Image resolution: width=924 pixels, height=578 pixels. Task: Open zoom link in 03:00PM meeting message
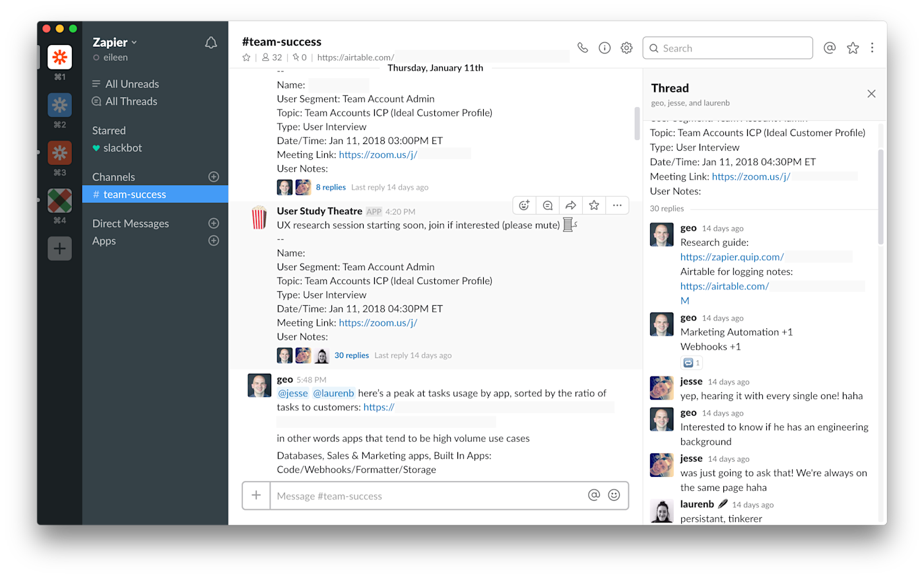[378, 155]
